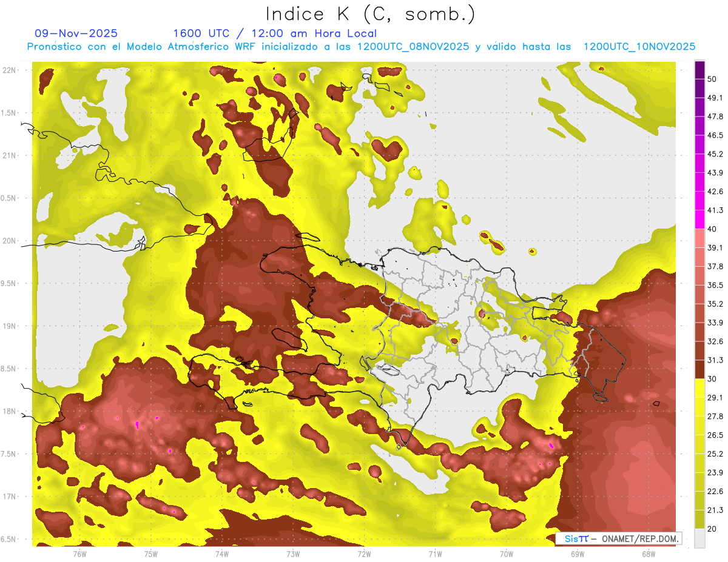
Task: Click the '75W' longitude axis label
Action: tap(150, 554)
